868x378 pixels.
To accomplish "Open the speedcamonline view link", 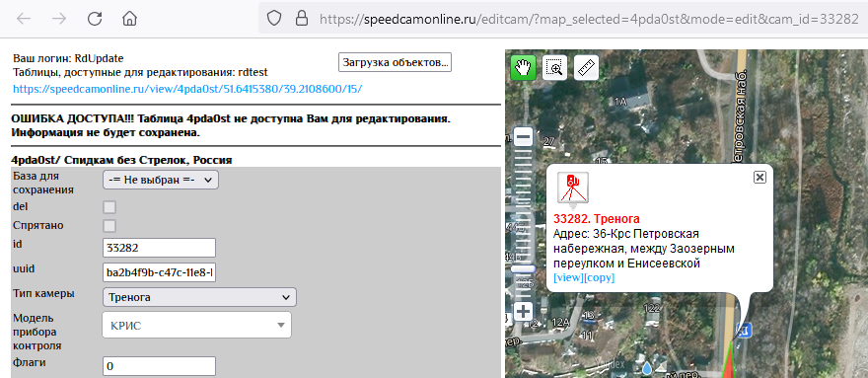I will point(187,88).
